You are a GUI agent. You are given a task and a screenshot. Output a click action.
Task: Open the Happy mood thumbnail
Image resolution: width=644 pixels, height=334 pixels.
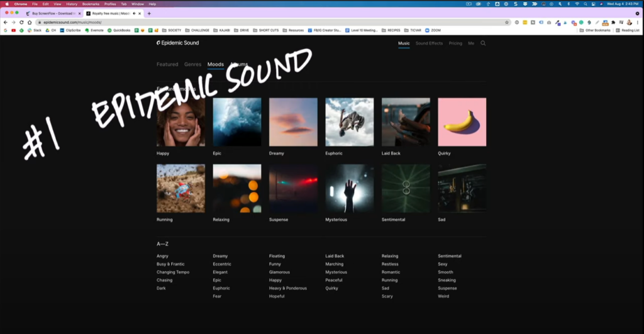[x=180, y=122]
